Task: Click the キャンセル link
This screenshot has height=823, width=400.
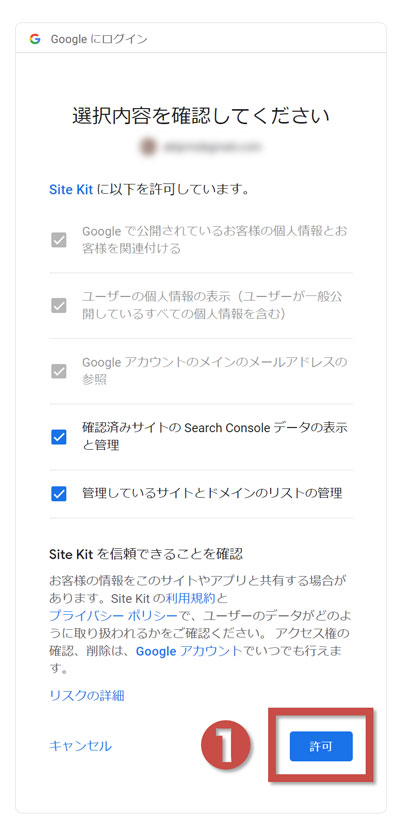Action: click(x=80, y=745)
